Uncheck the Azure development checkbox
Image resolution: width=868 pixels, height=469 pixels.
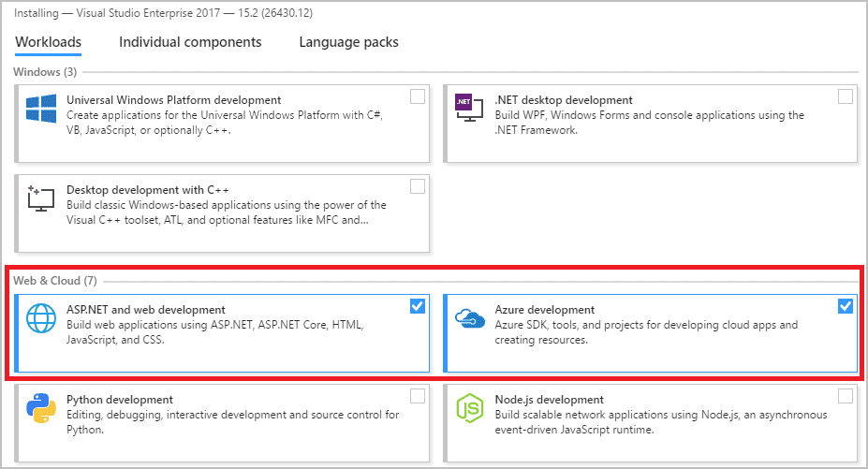click(846, 306)
